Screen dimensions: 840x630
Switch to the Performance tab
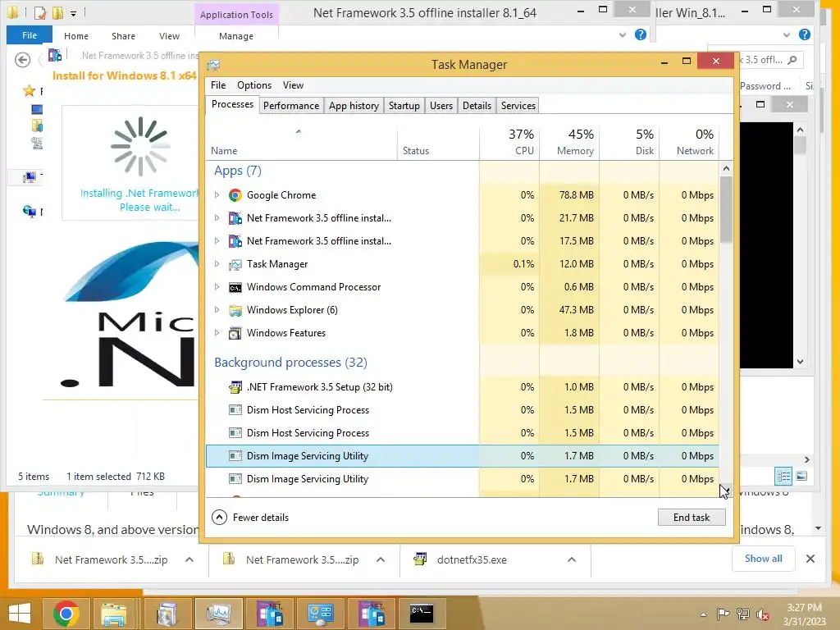pyautogui.click(x=291, y=106)
